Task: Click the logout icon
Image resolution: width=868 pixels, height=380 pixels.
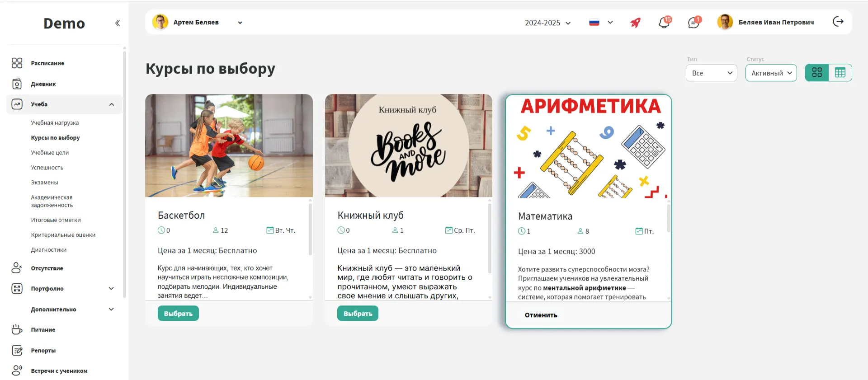Action: pos(838,22)
